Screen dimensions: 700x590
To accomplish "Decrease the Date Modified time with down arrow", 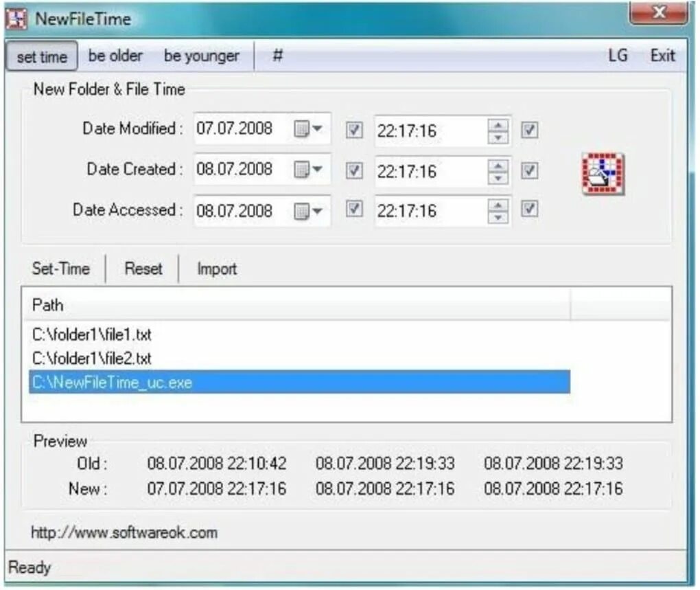I will 498,138.
